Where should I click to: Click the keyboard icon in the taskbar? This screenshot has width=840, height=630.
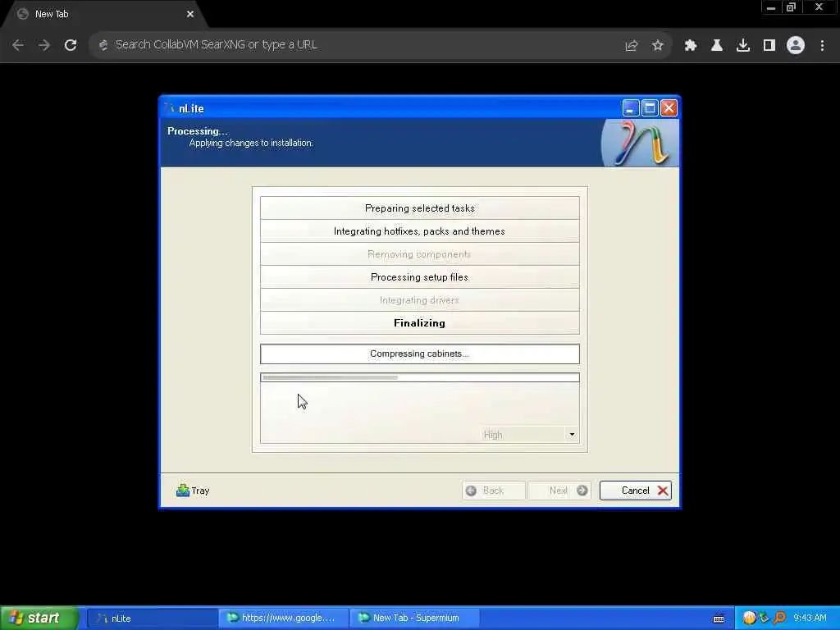point(719,619)
